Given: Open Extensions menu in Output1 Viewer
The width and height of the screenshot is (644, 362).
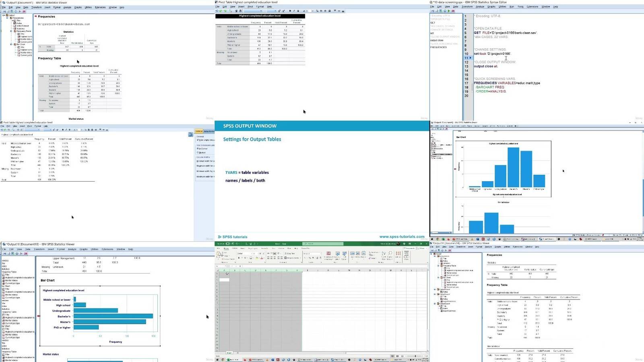Looking at the screenshot, I should point(100,7).
